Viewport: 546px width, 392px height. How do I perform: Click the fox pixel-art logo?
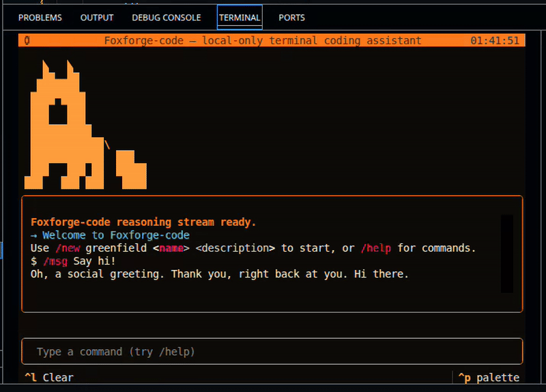click(85, 125)
